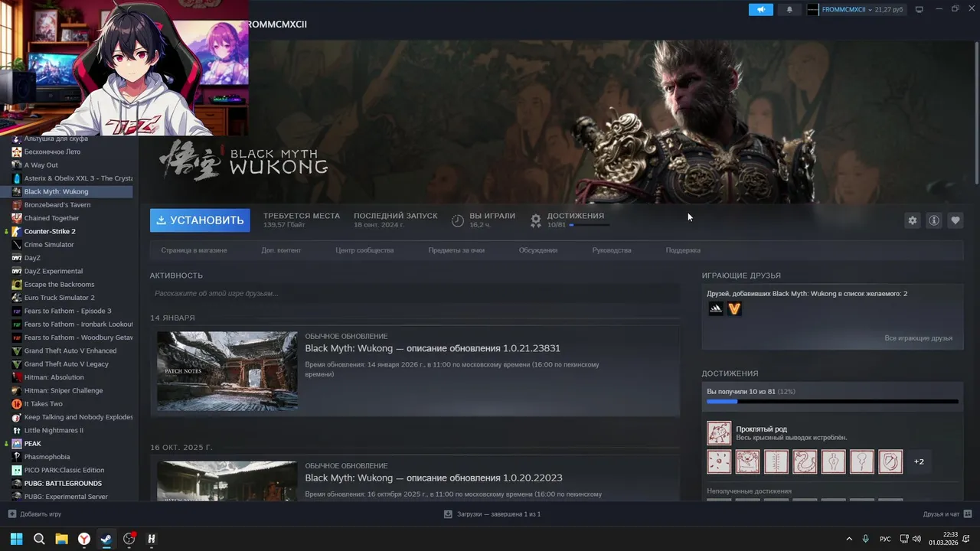Open the spine achievement icon

point(776,461)
